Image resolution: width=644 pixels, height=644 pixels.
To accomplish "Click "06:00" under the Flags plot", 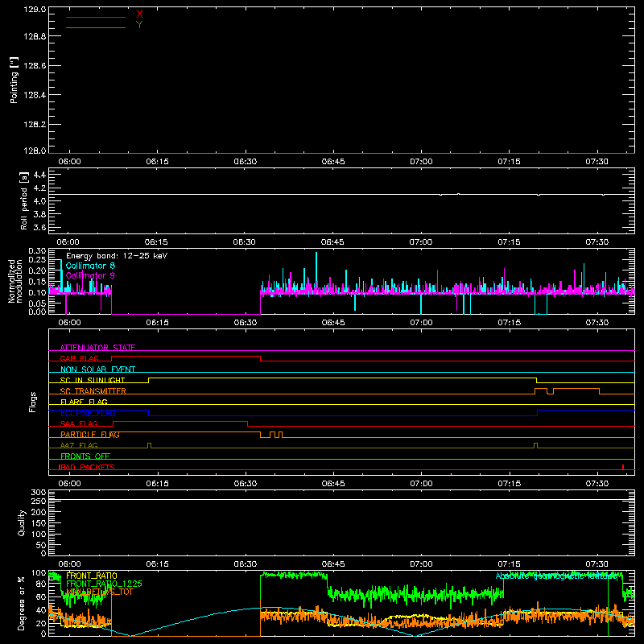I will (69, 484).
